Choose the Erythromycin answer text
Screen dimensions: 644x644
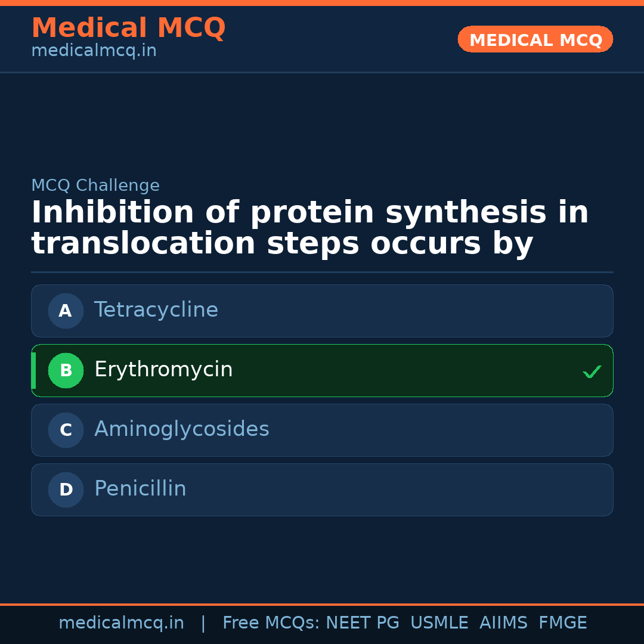(x=163, y=370)
